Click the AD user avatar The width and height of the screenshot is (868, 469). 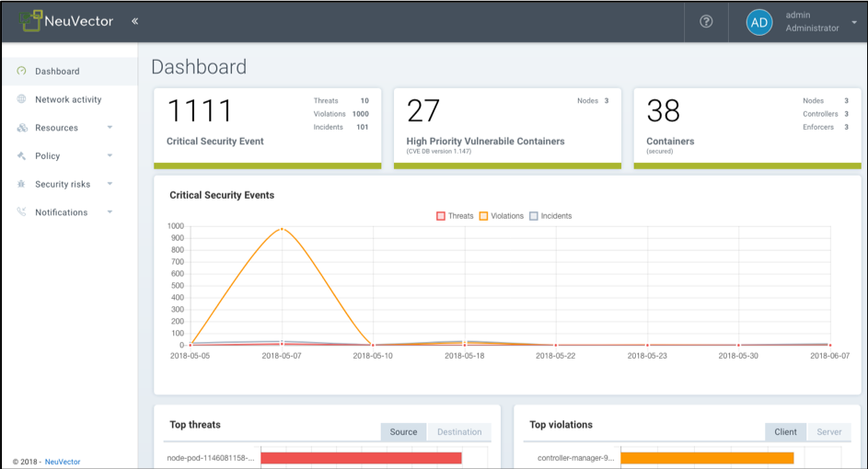tap(759, 23)
